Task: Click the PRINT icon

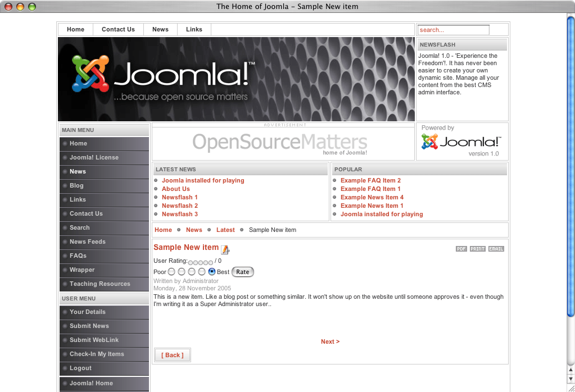Action: (477, 249)
